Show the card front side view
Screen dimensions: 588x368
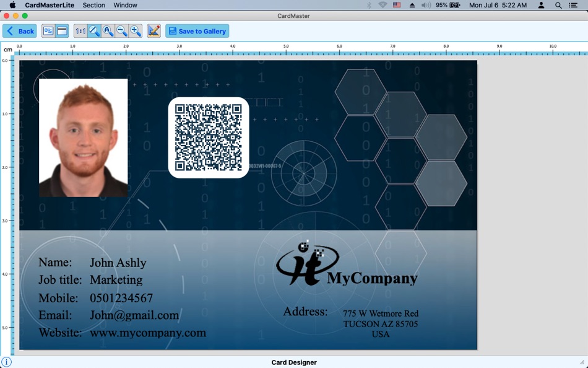tap(48, 31)
